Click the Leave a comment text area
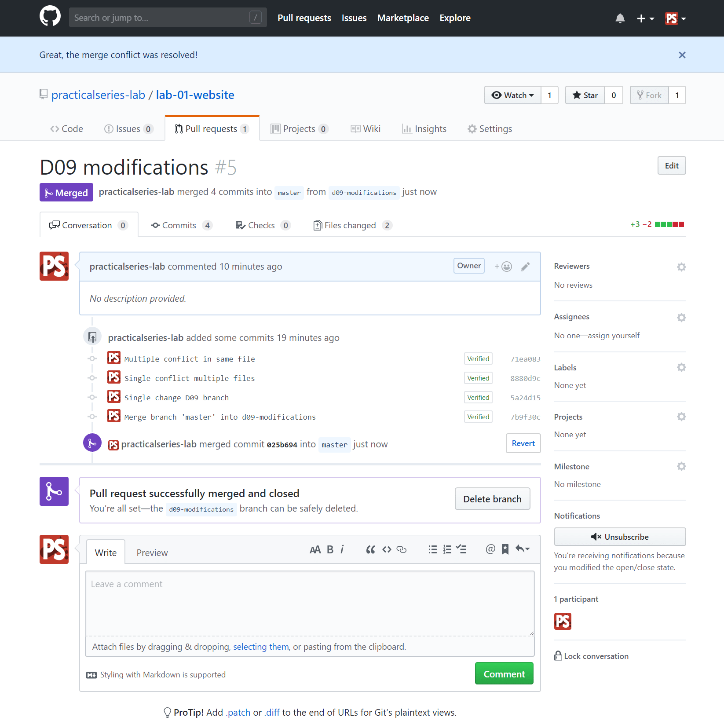724x728 pixels. click(x=310, y=604)
